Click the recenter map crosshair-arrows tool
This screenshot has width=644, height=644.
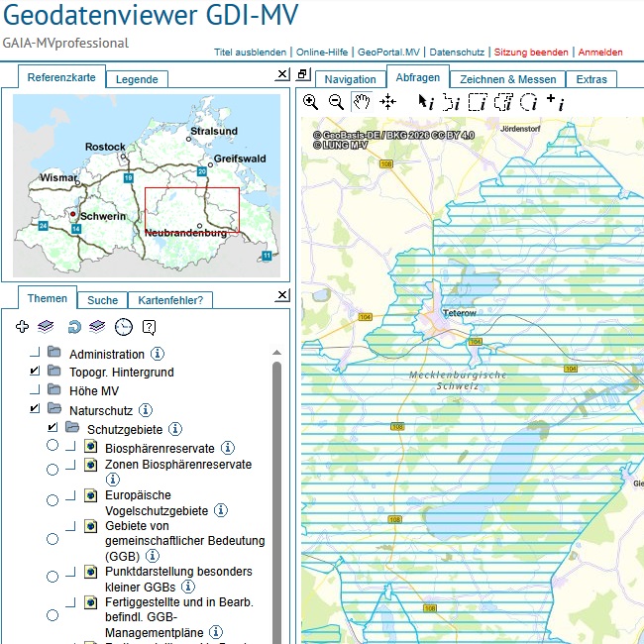[x=387, y=102]
